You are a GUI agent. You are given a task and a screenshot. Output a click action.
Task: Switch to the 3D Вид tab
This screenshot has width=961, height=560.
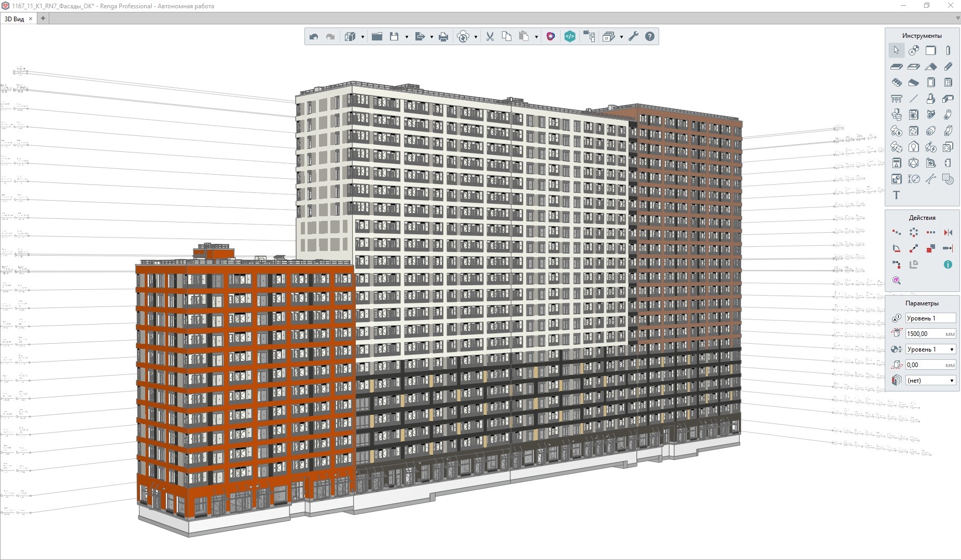pos(15,19)
